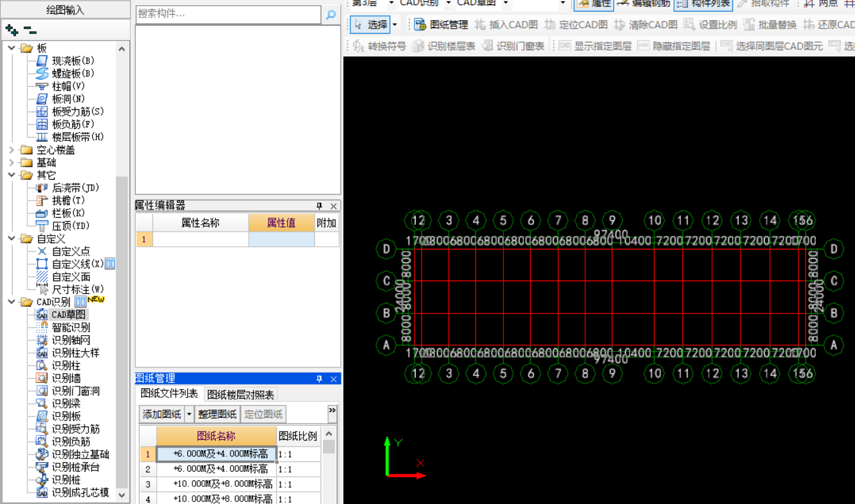Image resolution: width=855 pixels, height=504 pixels.
Task: Click 识别楼层表 toolbar button
Action: (x=444, y=46)
